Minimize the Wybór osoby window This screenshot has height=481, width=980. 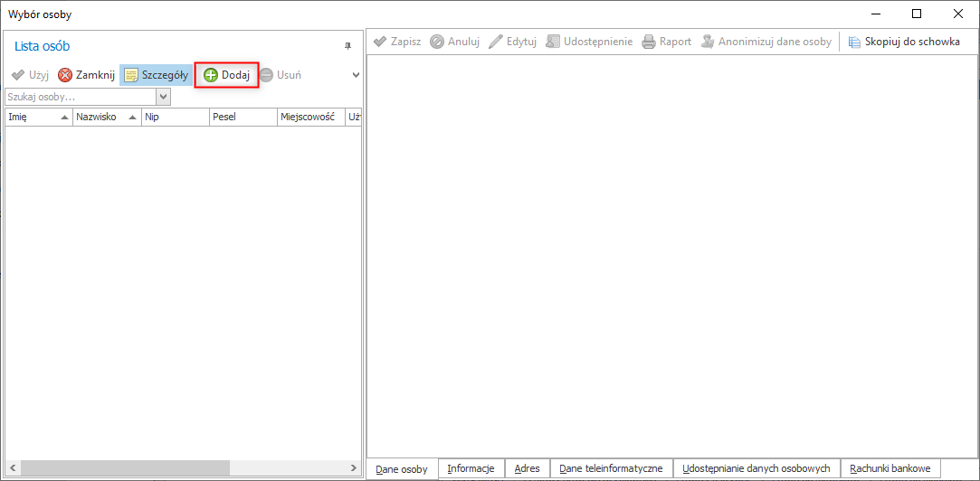click(876, 14)
